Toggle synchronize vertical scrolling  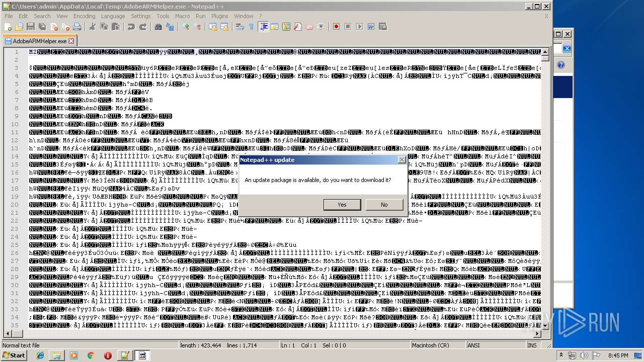[x=213, y=27]
